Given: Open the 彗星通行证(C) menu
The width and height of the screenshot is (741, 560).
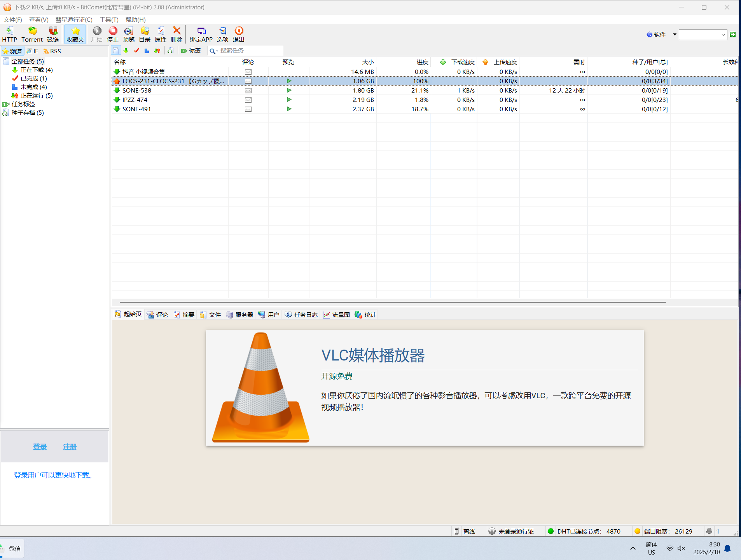Looking at the screenshot, I should click(74, 19).
